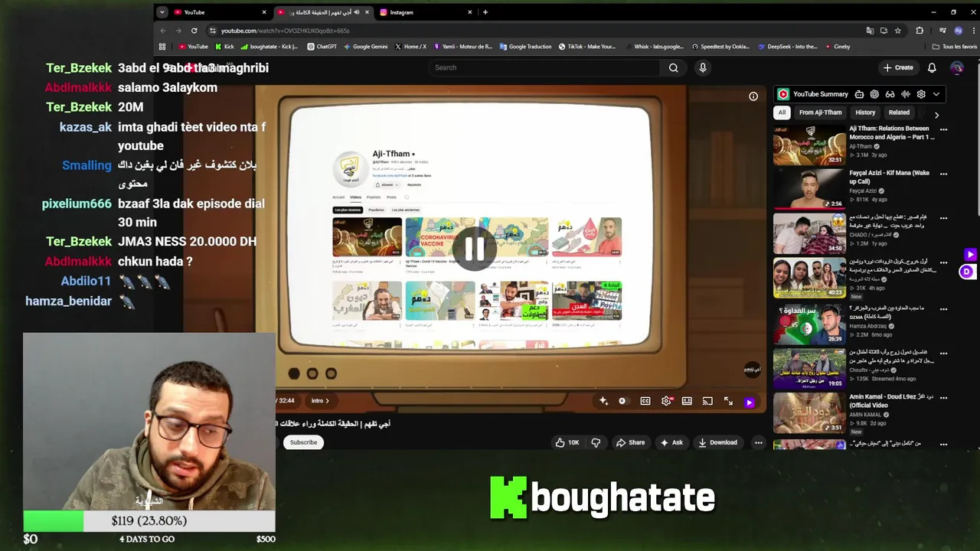Click the Chrome media control icon

point(942,31)
